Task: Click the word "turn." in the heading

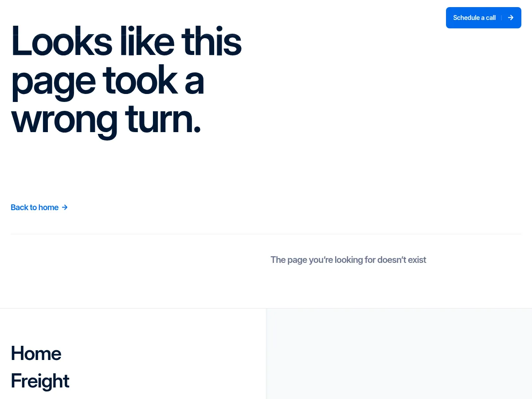Action: (x=163, y=120)
